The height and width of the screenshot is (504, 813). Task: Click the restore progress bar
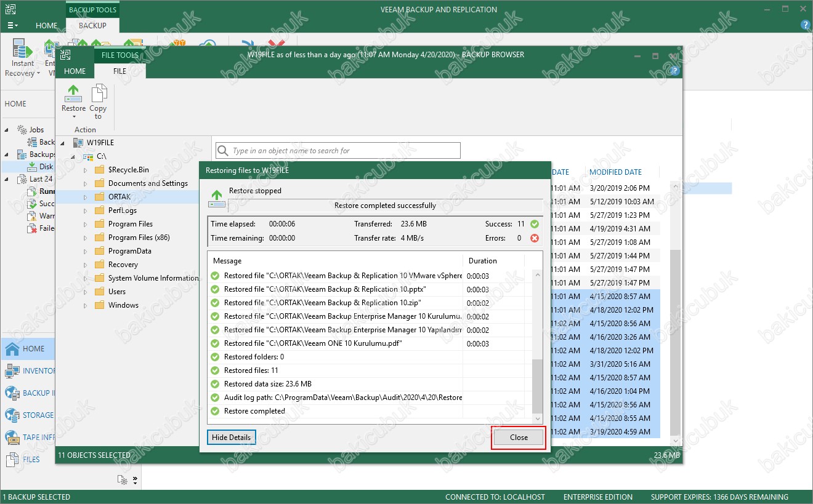(385, 206)
